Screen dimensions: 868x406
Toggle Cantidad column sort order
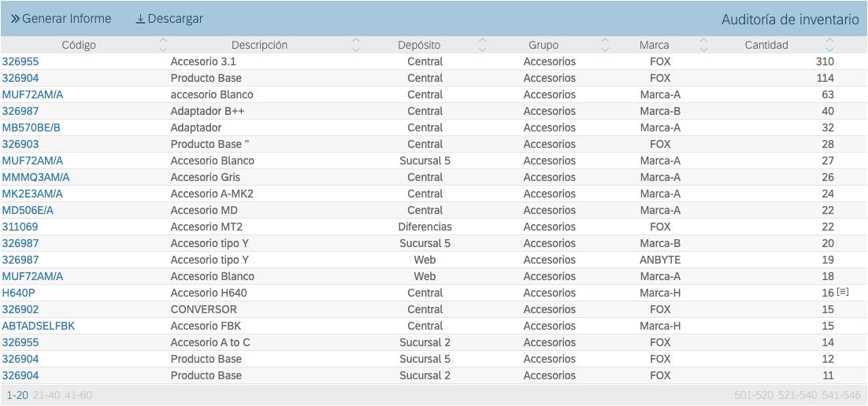click(829, 45)
